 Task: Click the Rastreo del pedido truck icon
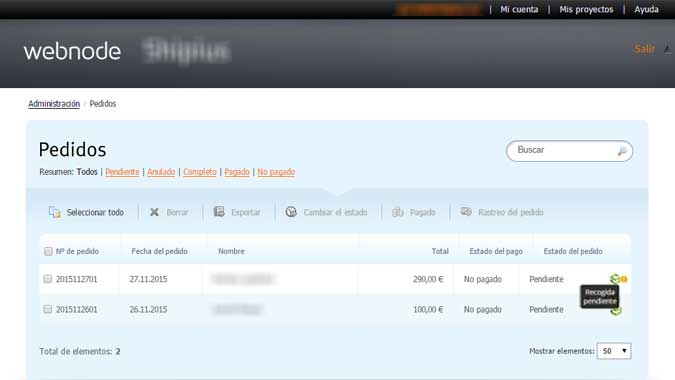click(x=466, y=211)
